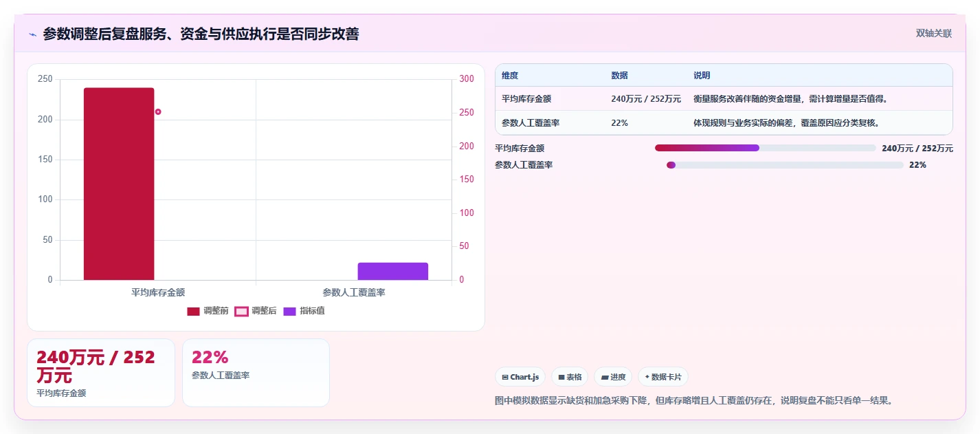Select the 数据卡片 chip

tap(663, 377)
